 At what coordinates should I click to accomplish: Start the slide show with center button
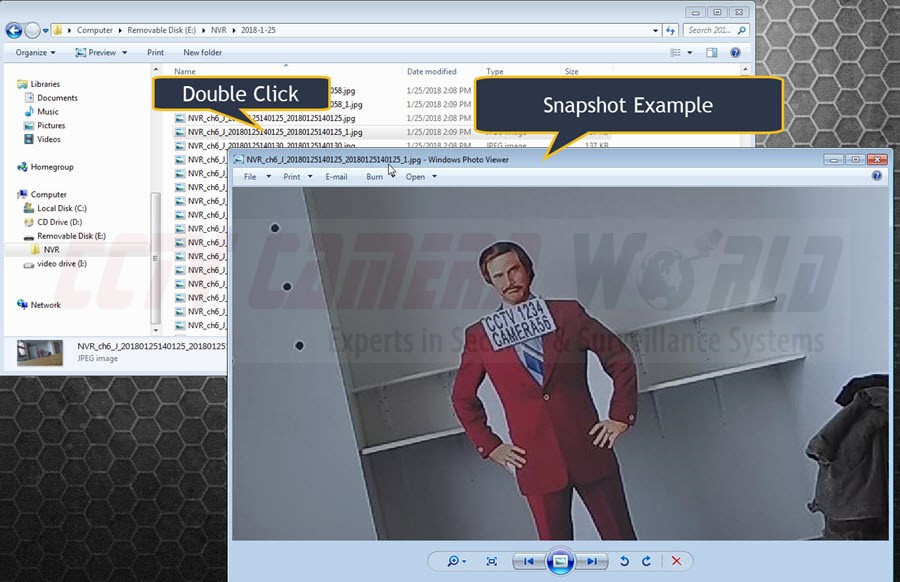(560, 561)
